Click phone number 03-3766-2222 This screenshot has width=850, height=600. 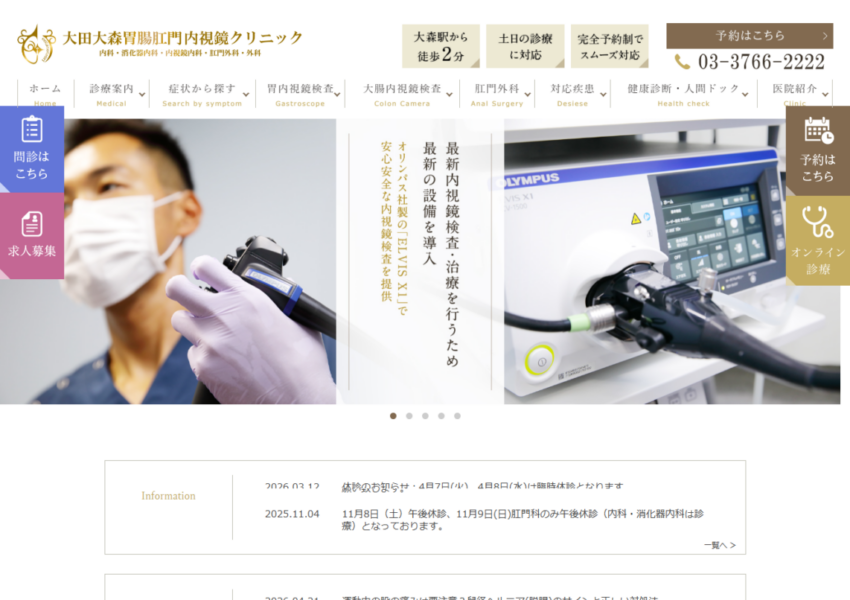[x=761, y=62]
